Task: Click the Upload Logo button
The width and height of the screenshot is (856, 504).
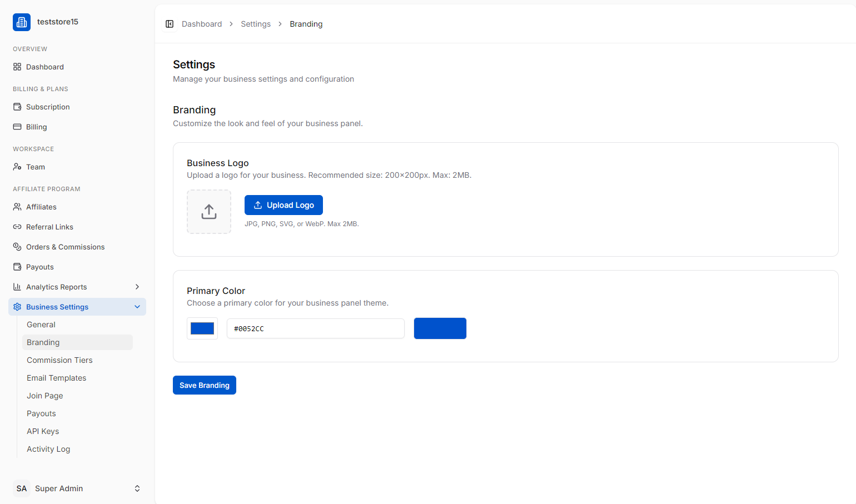Action: 283,205
